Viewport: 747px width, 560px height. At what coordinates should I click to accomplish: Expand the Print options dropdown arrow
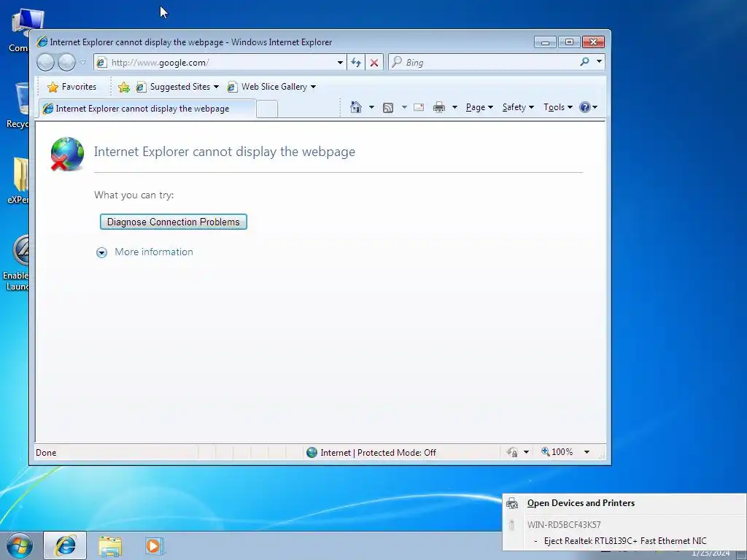[x=454, y=107]
